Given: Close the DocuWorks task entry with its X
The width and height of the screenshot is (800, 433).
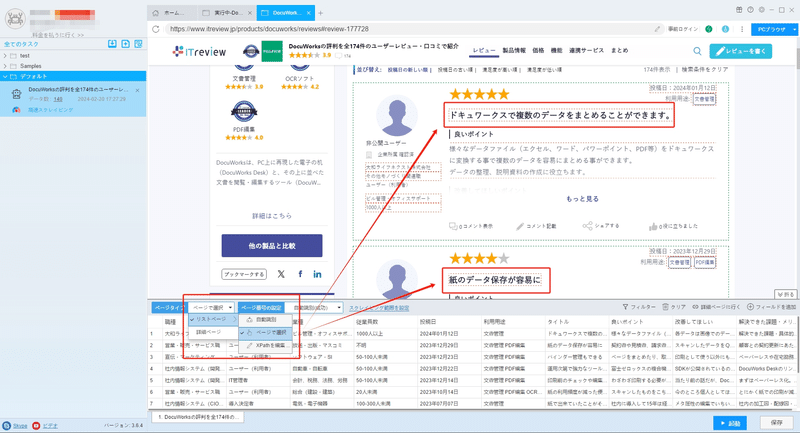Looking at the screenshot, I should point(137,90).
